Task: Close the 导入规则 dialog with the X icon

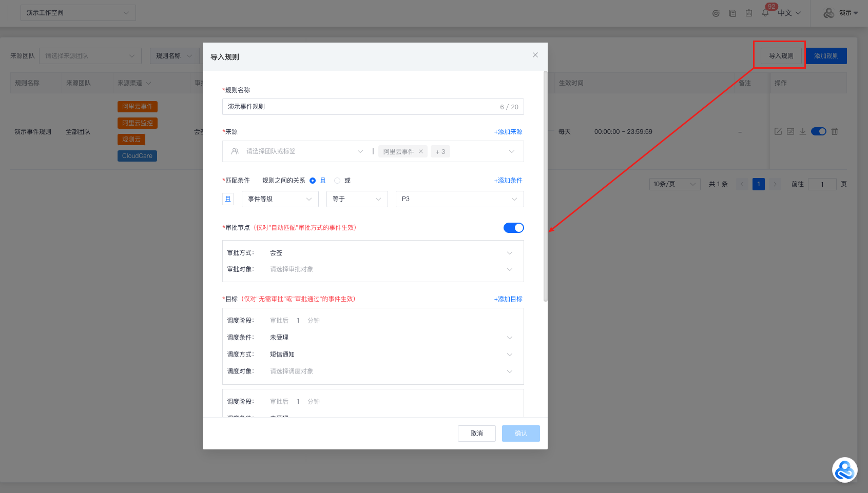Action: pyautogui.click(x=535, y=55)
